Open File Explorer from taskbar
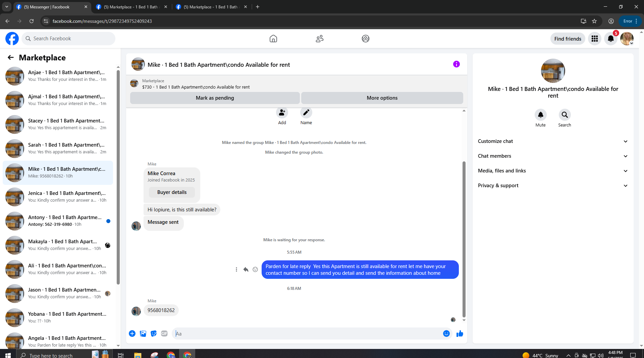The image size is (644, 358). pos(138,355)
